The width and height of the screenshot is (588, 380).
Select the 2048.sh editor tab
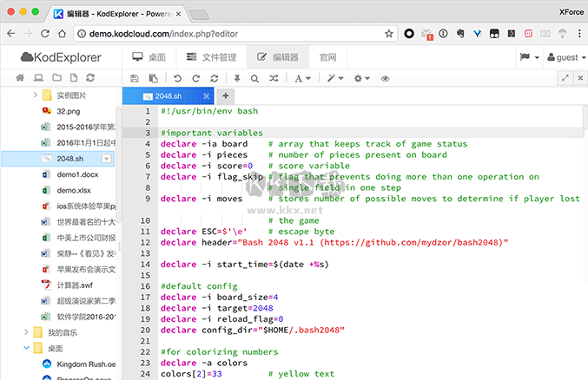point(167,96)
